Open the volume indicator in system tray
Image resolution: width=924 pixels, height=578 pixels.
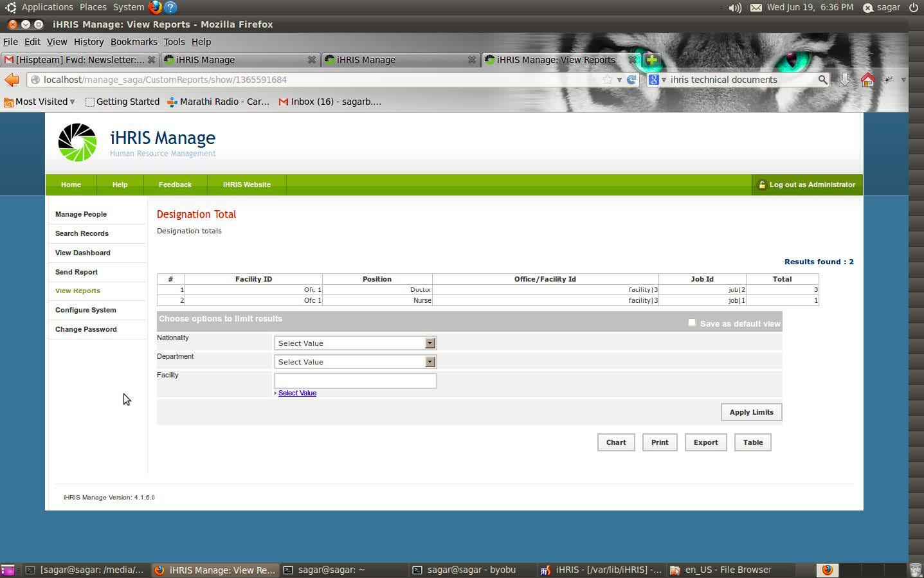click(x=735, y=8)
